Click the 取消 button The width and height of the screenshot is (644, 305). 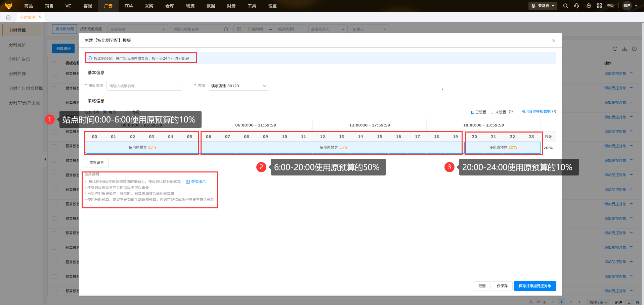(482, 286)
